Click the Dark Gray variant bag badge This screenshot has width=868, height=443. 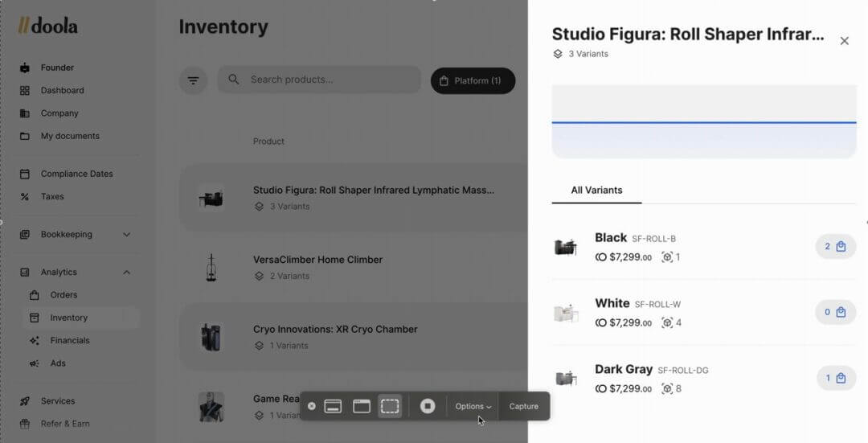[835, 379]
